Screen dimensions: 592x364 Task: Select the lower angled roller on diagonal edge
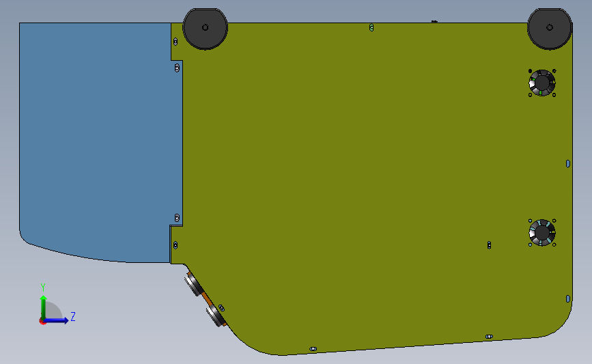[x=216, y=316]
